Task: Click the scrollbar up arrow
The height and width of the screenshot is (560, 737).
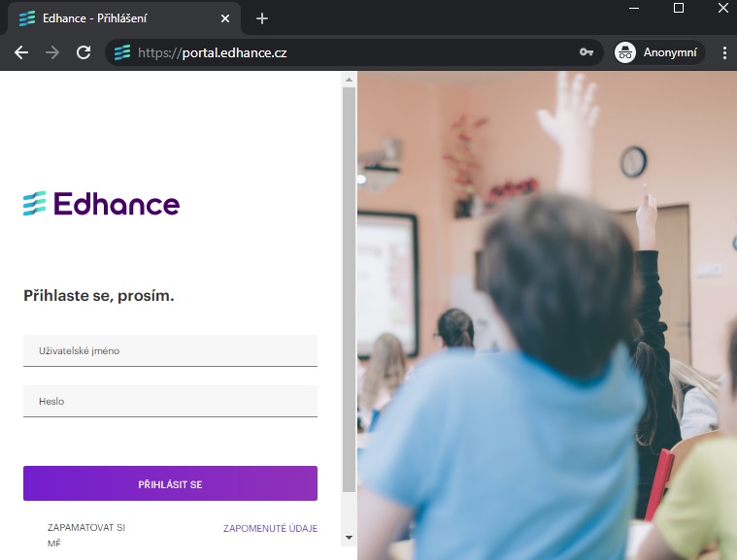Action: click(x=349, y=80)
